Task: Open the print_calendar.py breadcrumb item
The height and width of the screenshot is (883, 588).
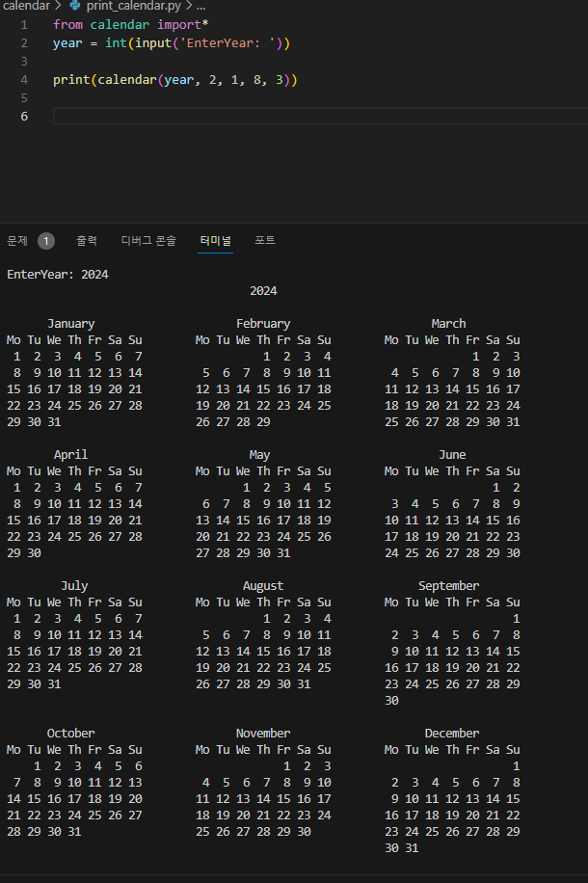Action: tap(133, 6)
